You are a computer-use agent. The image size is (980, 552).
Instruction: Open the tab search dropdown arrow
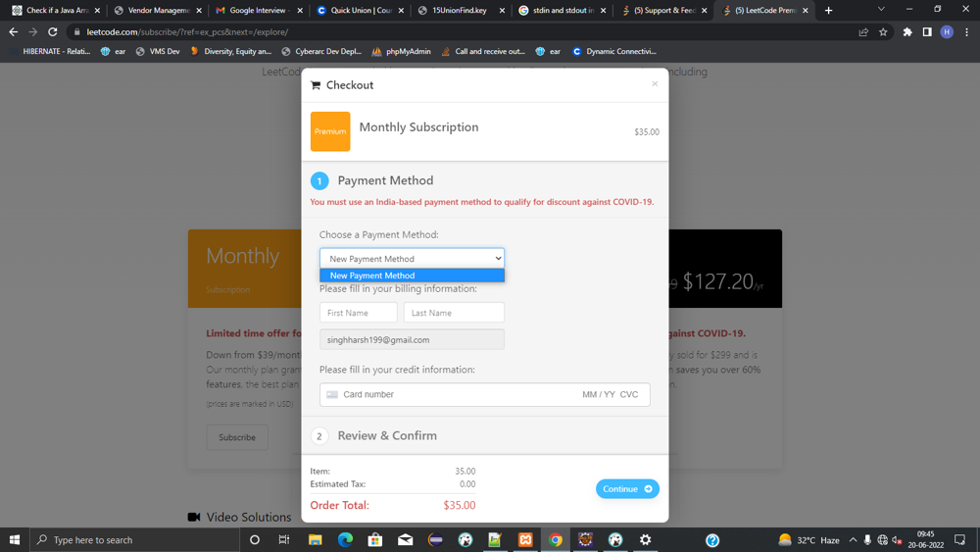(x=881, y=10)
